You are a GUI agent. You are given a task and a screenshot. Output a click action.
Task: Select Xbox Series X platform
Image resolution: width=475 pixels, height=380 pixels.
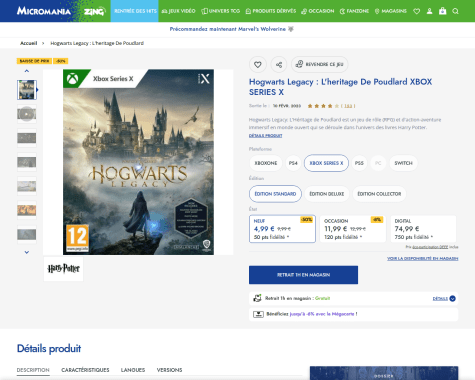click(326, 163)
